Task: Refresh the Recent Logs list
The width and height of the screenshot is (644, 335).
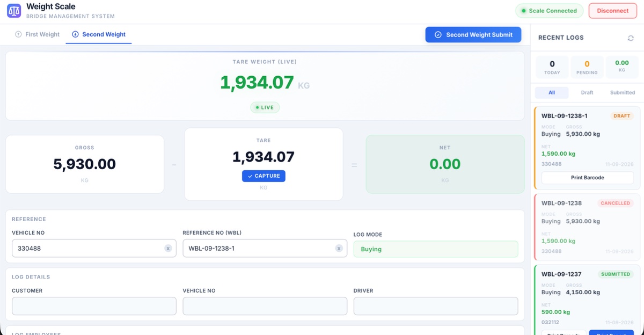Action: coord(631,38)
